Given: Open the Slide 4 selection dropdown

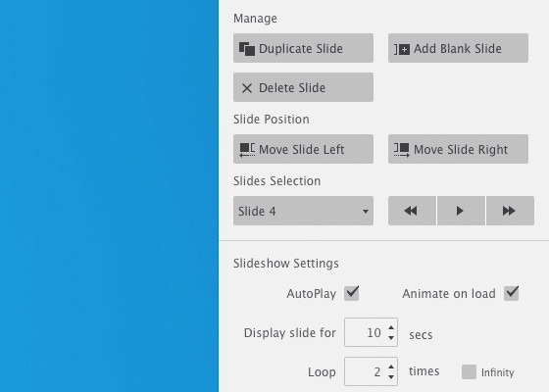Looking at the screenshot, I should 303,211.
